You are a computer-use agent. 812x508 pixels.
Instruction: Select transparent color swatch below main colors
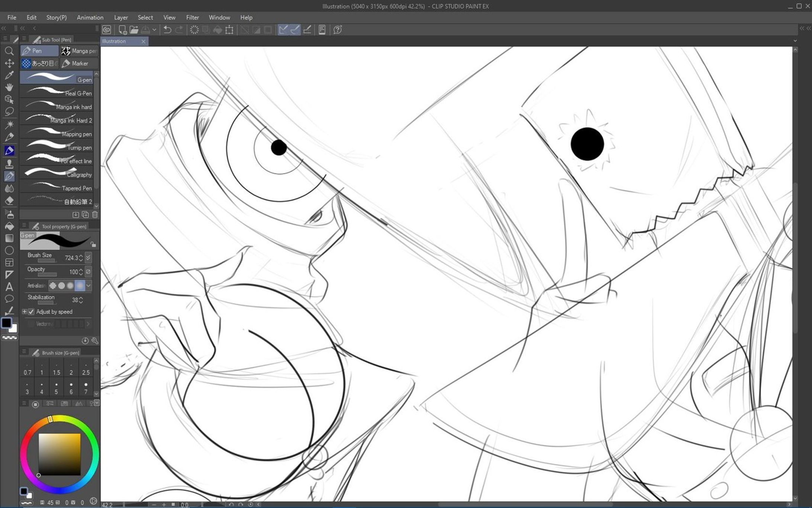pyautogui.click(x=10, y=338)
